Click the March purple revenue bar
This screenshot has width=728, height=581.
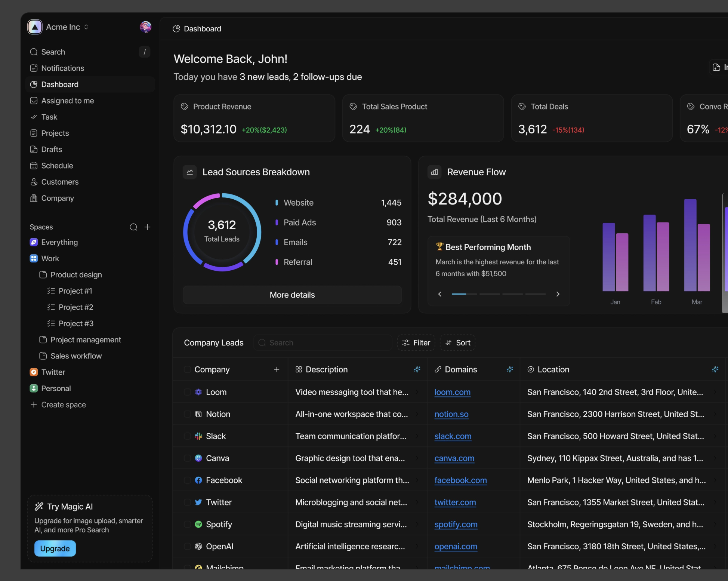pos(690,245)
